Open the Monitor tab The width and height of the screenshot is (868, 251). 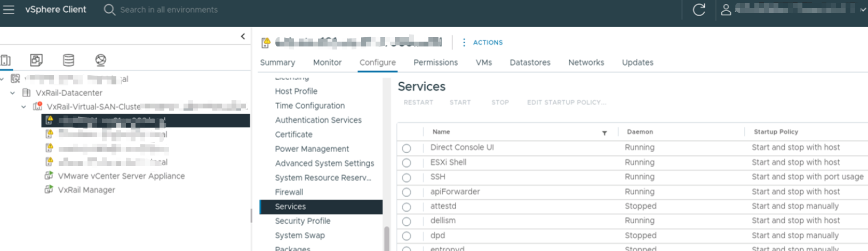point(327,62)
